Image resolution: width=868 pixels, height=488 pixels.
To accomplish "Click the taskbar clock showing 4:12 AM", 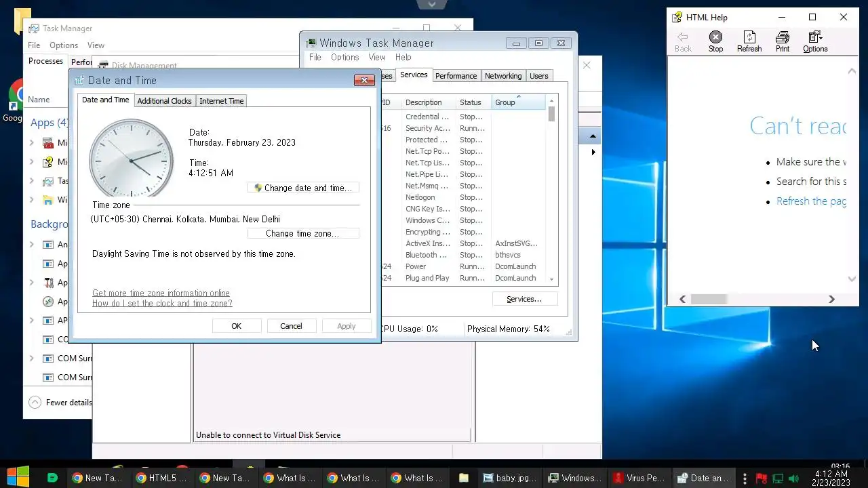I will point(831,479).
